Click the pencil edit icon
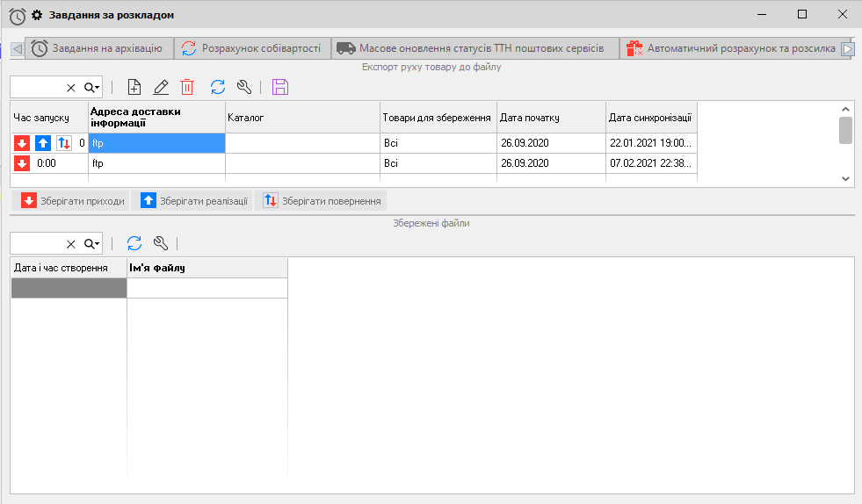Screen dimensions: 862x504 [161, 87]
